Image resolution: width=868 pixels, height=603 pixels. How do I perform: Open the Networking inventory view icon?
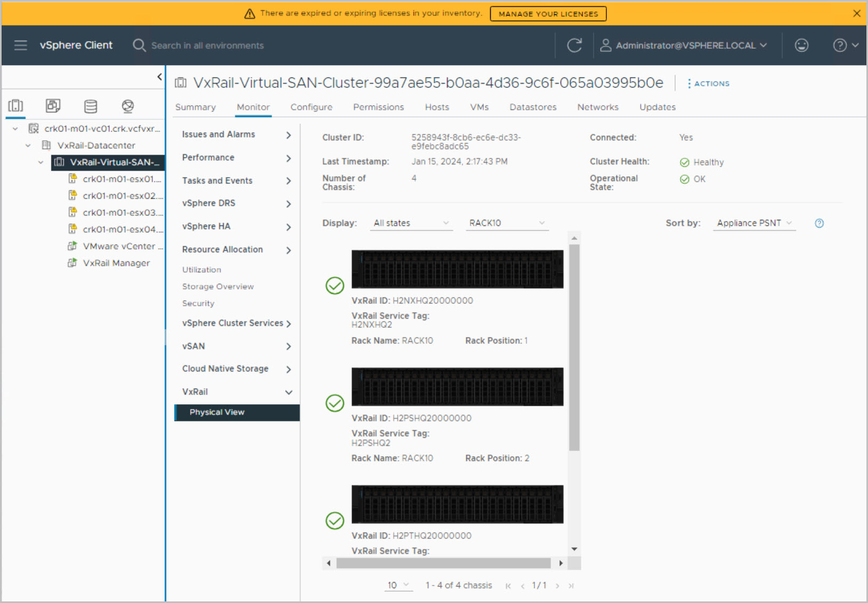[127, 106]
